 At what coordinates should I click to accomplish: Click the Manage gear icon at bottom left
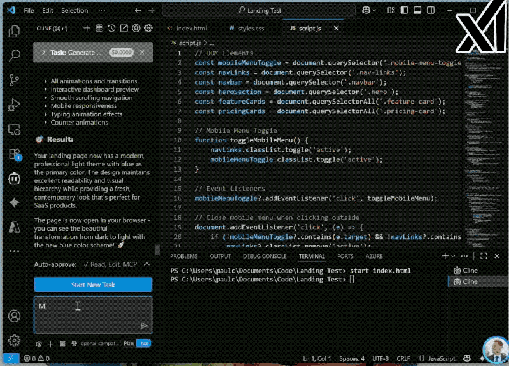(14, 340)
